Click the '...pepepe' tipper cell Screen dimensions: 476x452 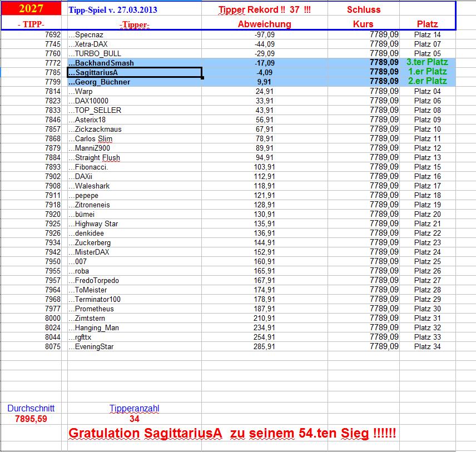coord(134,195)
